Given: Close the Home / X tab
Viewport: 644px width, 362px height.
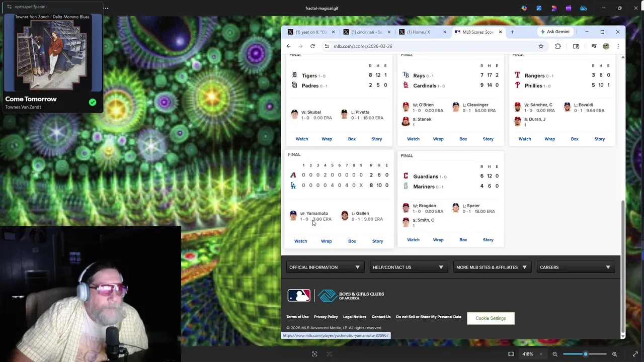Looking at the screenshot, I should click(x=444, y=32).
